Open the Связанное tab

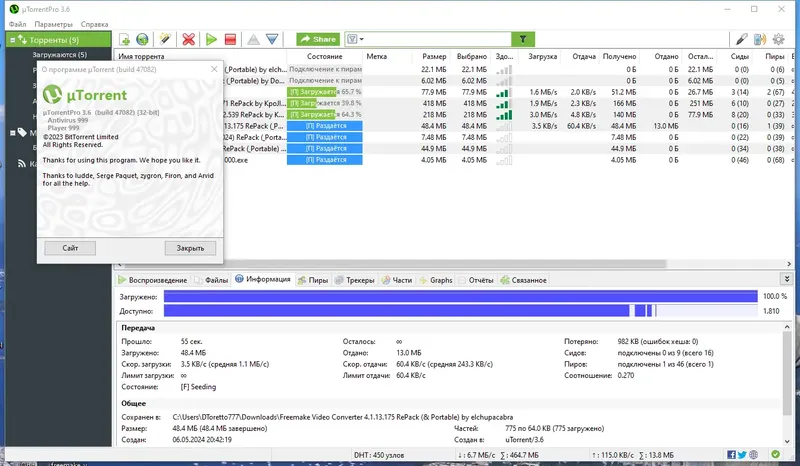pos(523,280)
